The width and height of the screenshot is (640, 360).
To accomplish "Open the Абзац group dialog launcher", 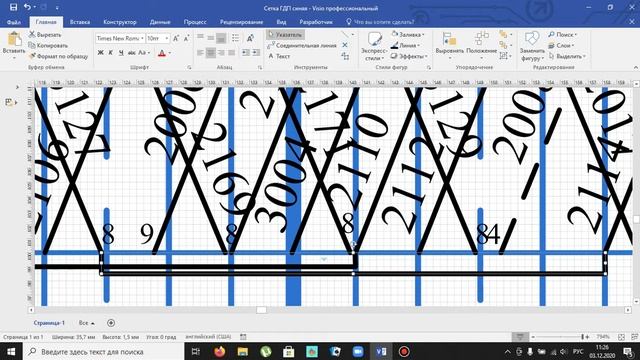I will (x=260, y=67).
